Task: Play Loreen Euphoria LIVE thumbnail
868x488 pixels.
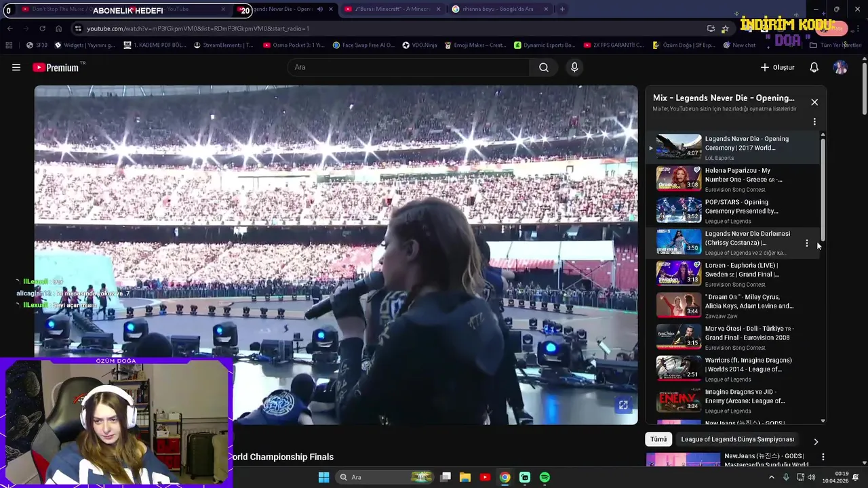Action: click(x=679, y=273)
